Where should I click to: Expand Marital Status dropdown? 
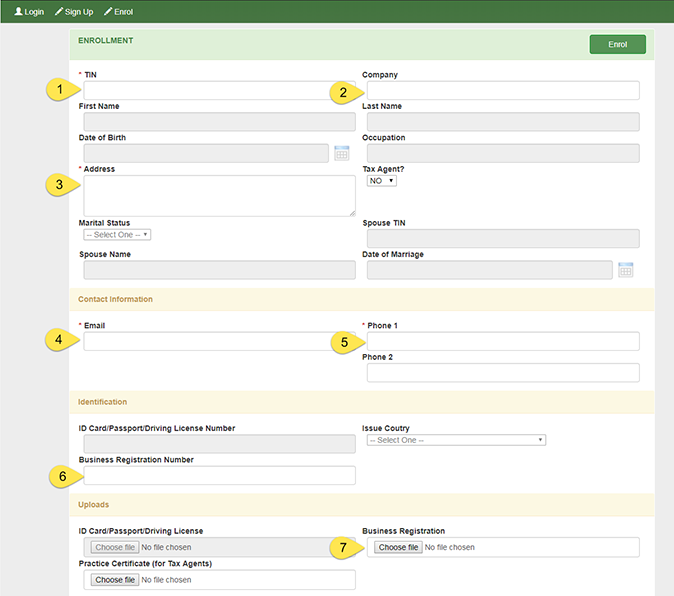tap(117, 235)
